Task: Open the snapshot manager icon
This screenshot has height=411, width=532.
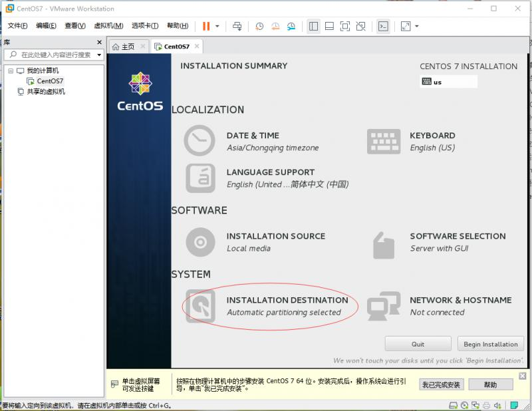Action: point(291,26)
